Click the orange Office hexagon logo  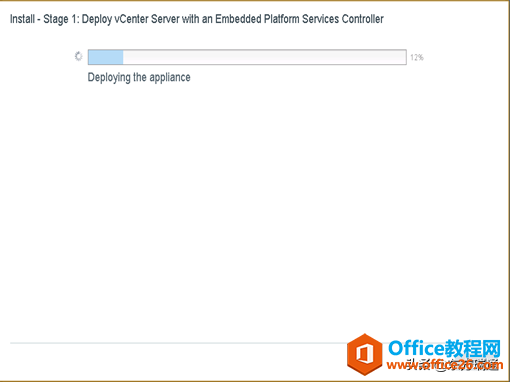click(365, 354)
